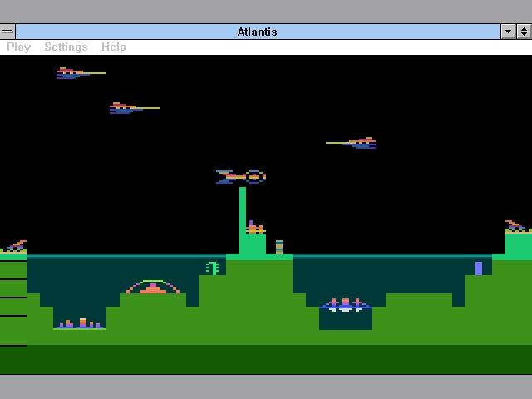Click the maximize/restore double-arrow button
The width and height of the screenshot is (532, 399).
(x=525, y=32)
